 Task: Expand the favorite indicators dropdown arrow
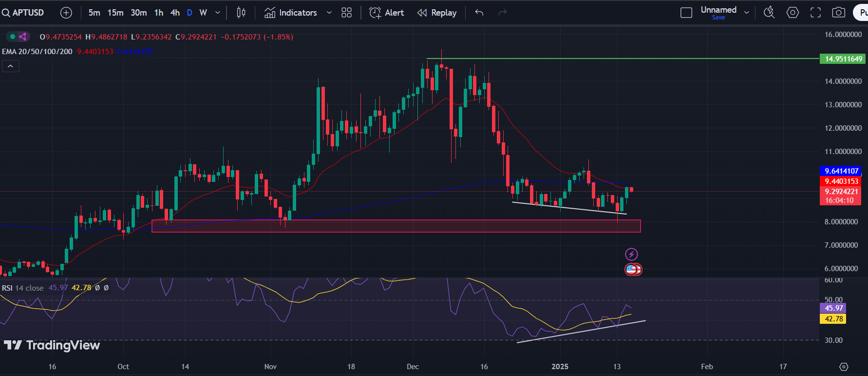pos(329,13)
